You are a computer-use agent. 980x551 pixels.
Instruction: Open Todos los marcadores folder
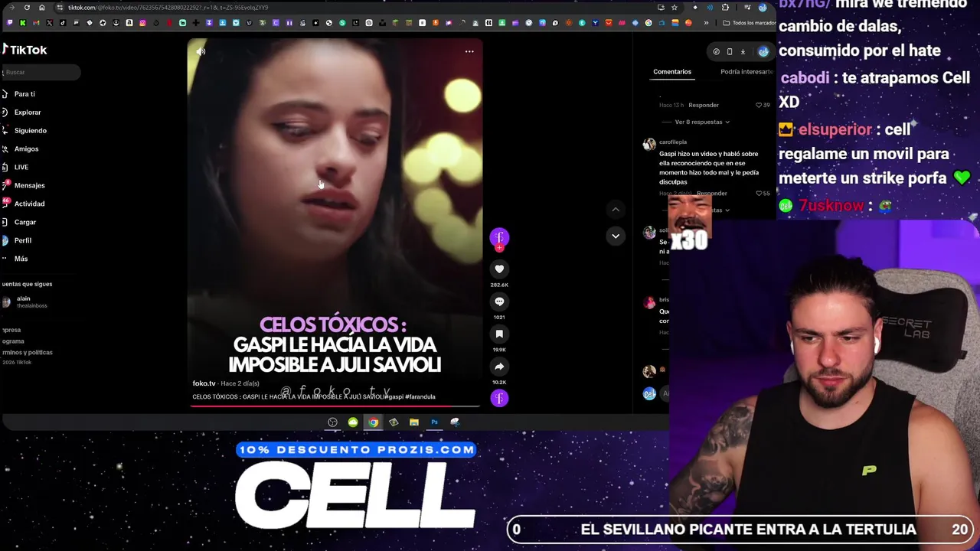click(749, 23)
